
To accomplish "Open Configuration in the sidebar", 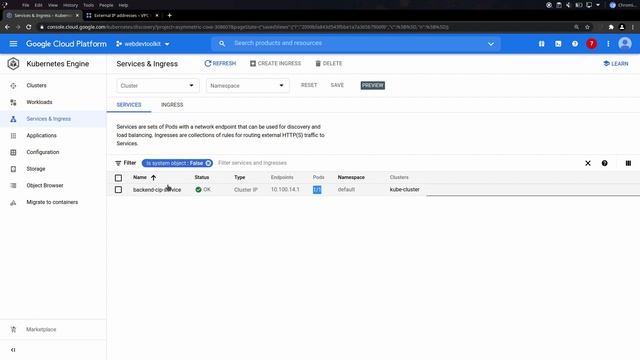I will pyautogui.click(x=43, y=152).
